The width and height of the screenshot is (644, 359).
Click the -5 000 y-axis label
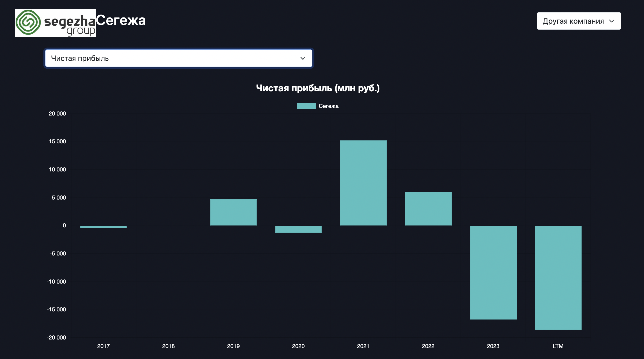coord(58,254)
